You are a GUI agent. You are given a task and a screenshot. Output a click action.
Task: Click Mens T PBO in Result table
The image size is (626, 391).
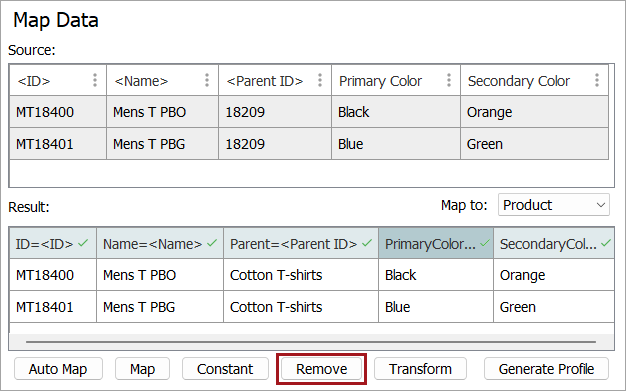160,275
